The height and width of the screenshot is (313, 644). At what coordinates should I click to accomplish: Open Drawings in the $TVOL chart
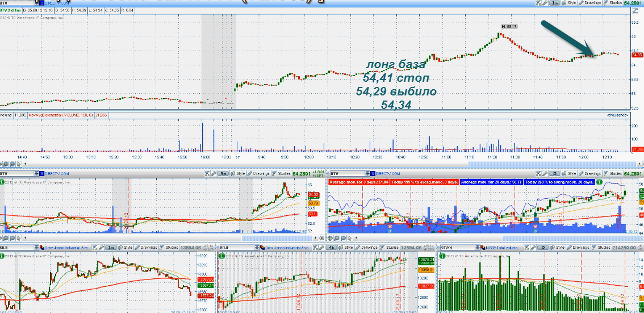(578, 247)
